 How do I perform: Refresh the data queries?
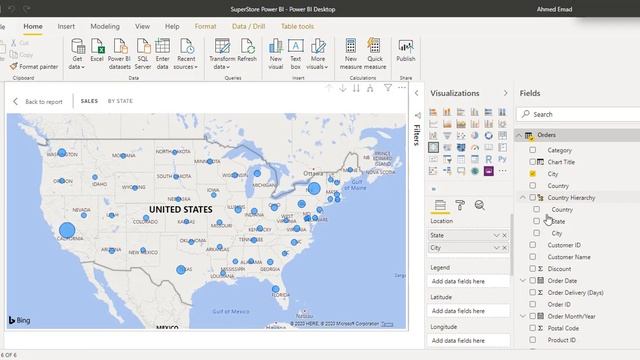tap(247, 50)
